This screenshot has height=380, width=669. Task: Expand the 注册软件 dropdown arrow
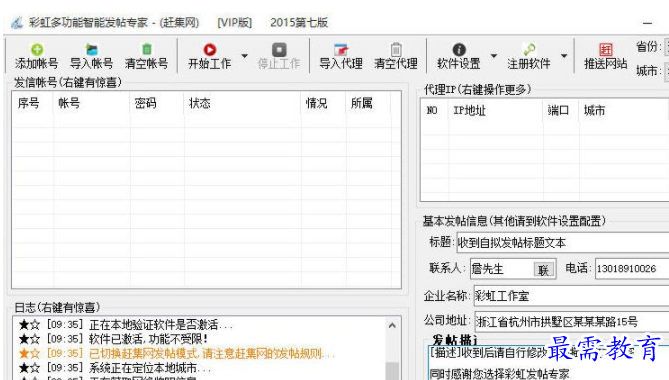pos(564,56)
